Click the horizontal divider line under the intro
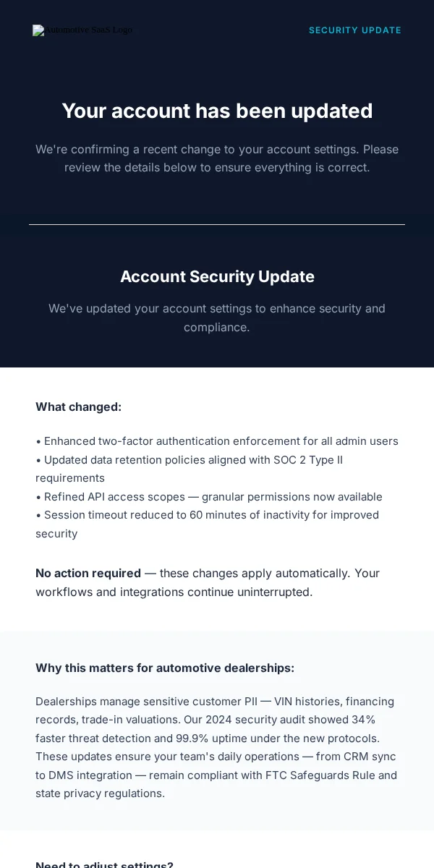The height and width of the screenshot is (868, 434). pyautogui.click(x=217, y=224)
